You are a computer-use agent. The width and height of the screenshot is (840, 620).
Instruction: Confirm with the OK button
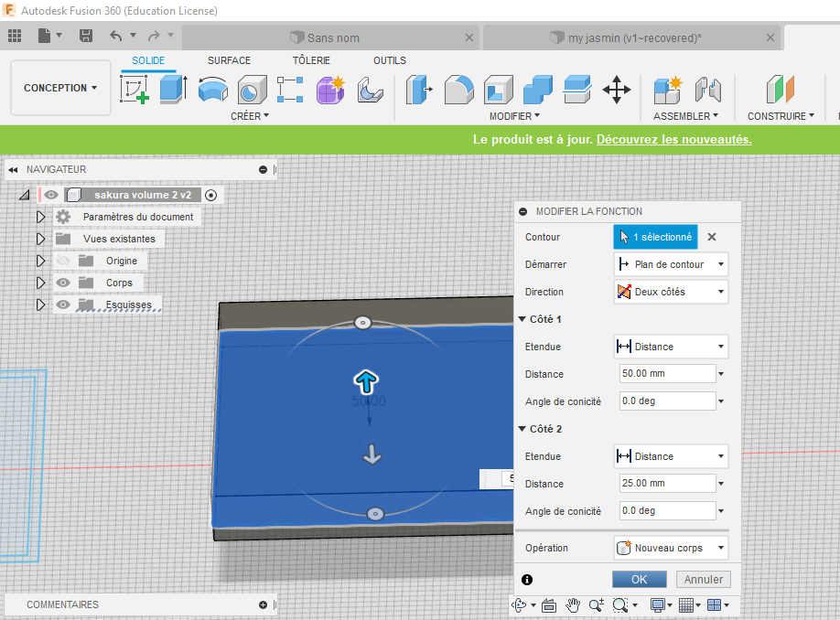coord(639,580)
